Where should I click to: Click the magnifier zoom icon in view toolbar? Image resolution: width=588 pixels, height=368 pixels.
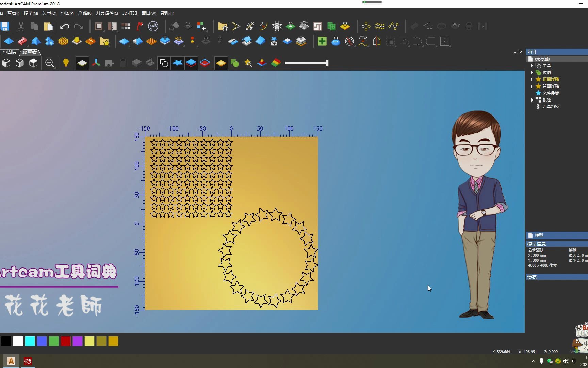point(50,63)
